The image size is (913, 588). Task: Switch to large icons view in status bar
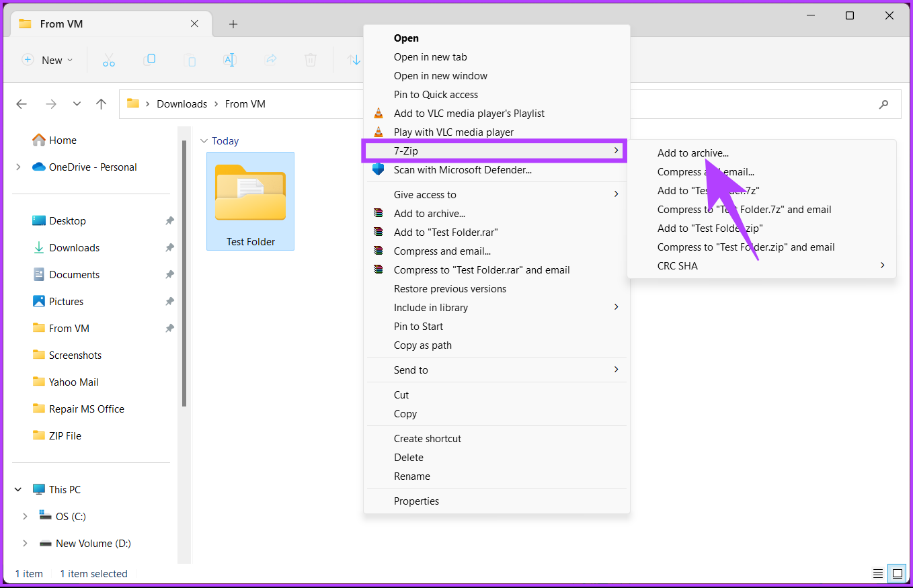pyautogui.click(x=897, y=574)
